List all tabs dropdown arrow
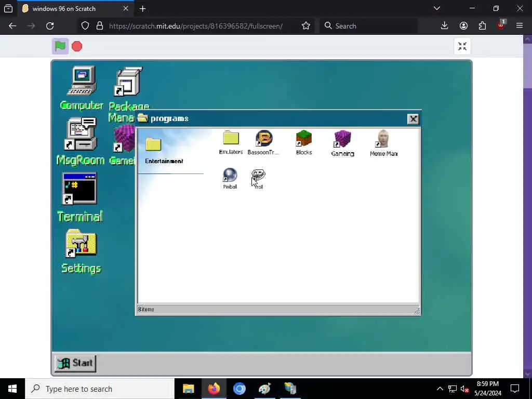Image resolution: width=532 pixels, height=399 pixels. [437, 8]
